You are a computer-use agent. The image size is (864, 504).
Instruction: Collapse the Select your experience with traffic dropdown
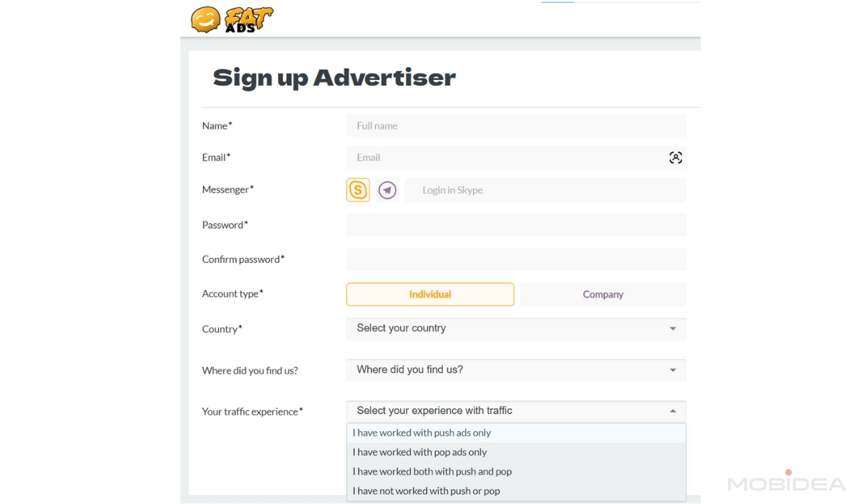click(x=516, y=411)
